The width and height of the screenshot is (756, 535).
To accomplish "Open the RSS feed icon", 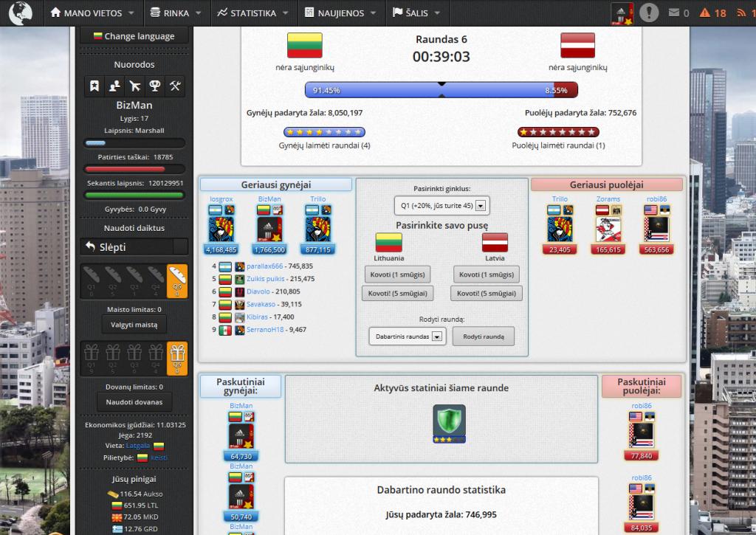I will [x=741, y=13].
